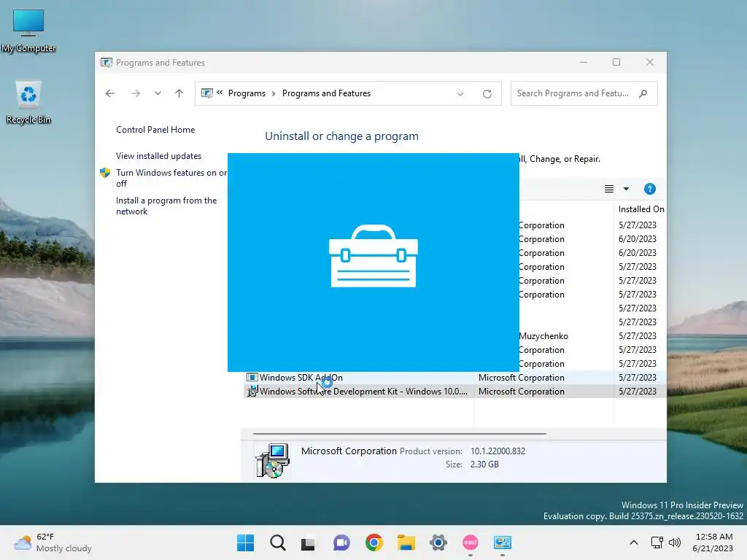Sort by the Installed On column header
This screenshot has width=747, height=560.
point(640,209)
